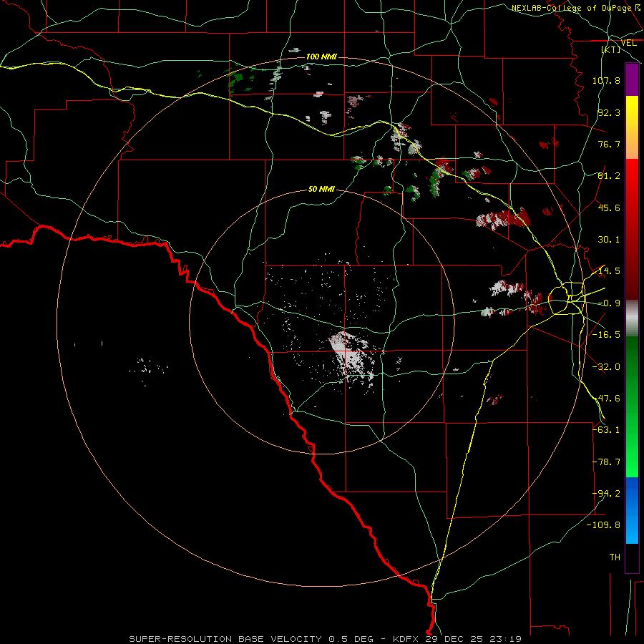Viewport: 644px width, 644px height.
Task: Click the Super-Resolution Base Velocity footer caption
Action: [x=326, y=639]
